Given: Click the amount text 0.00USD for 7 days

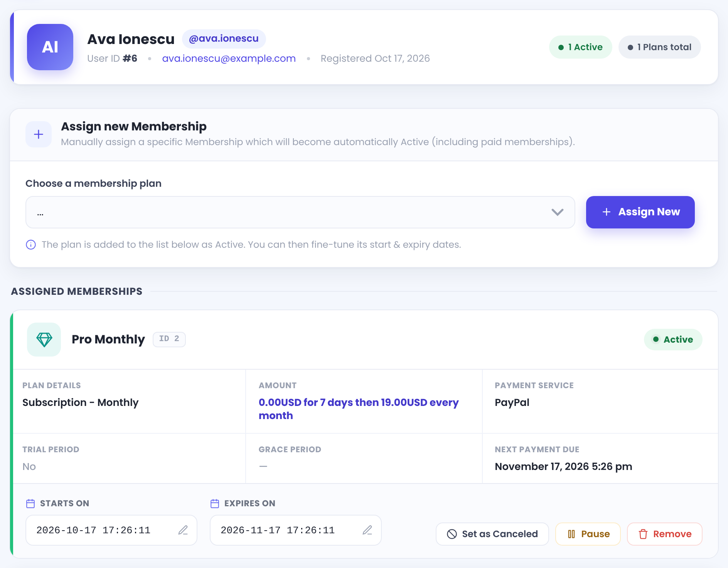Looking at the screenshot, I should point(359,409).
